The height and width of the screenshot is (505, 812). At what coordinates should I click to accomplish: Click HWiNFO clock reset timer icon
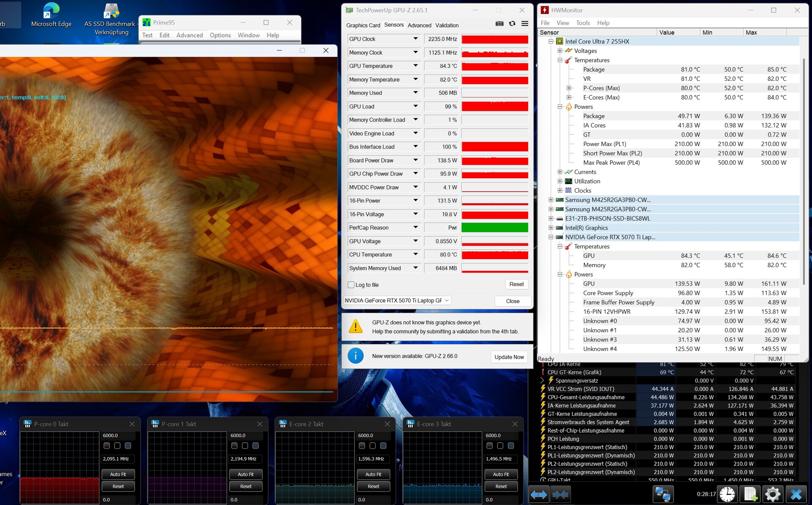click(727, 494)
